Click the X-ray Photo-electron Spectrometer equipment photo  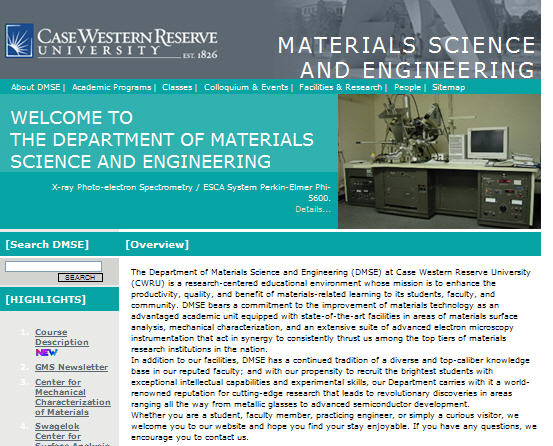(439, 161)
